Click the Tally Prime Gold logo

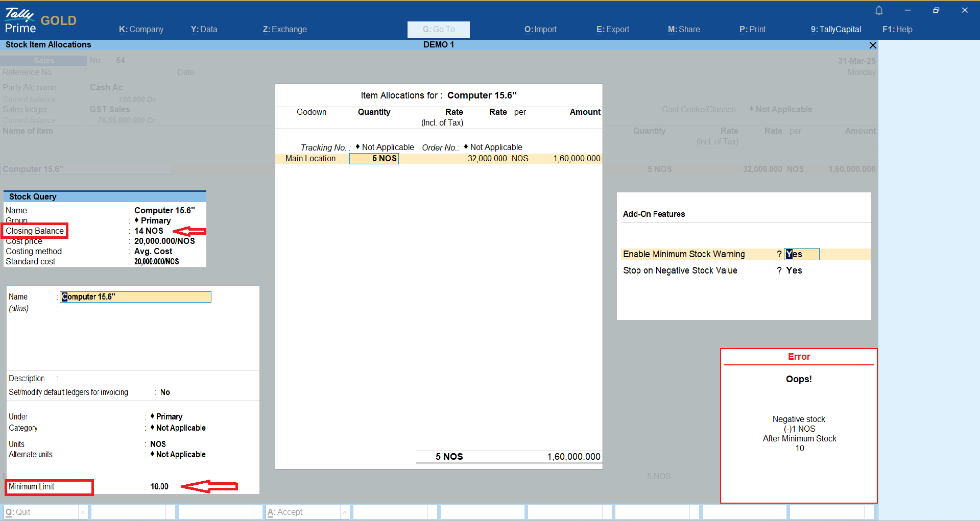point(40,21)
